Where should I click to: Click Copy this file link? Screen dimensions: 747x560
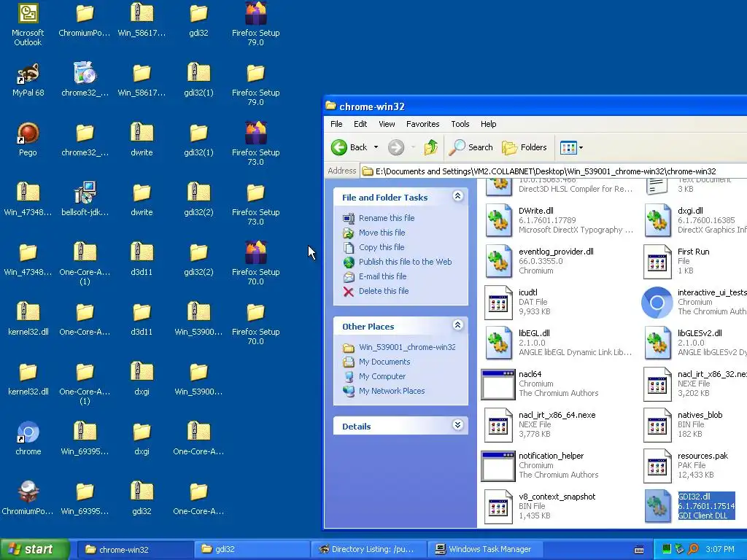pyautogui.click(x=381, y=248)
